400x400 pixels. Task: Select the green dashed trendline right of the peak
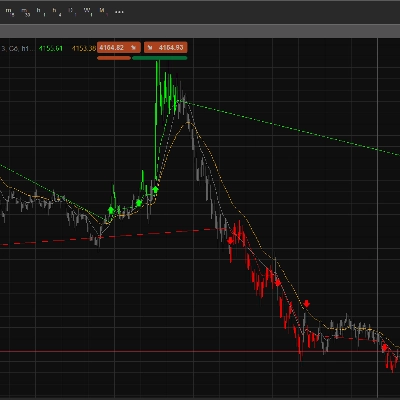[x=290, y=128]
